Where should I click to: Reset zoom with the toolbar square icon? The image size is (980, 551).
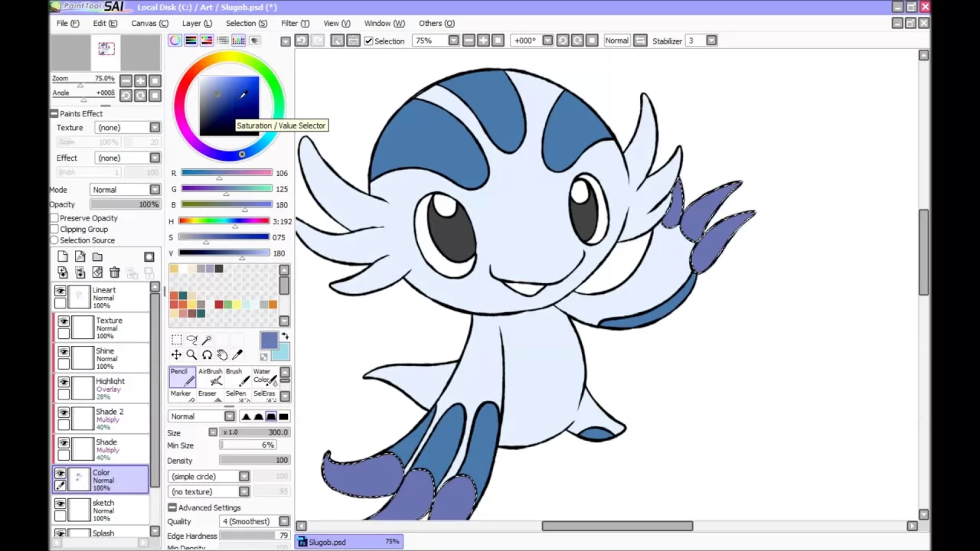pos(498,41)
